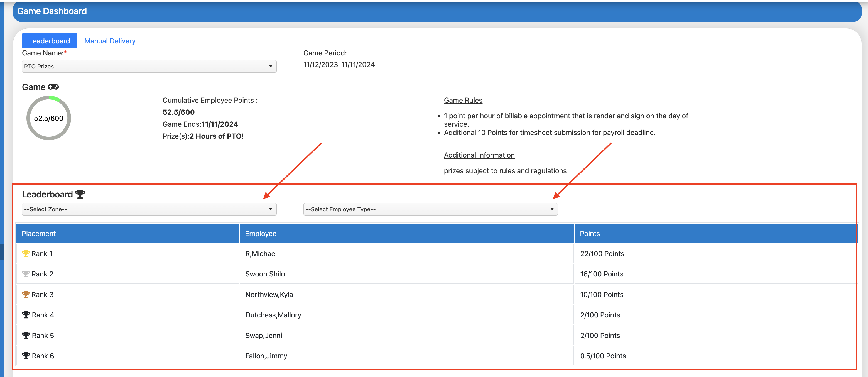The image size is (868, 377).
Task: Click the trophy icon beside Leaderboard heading
Action: point(80,194)
